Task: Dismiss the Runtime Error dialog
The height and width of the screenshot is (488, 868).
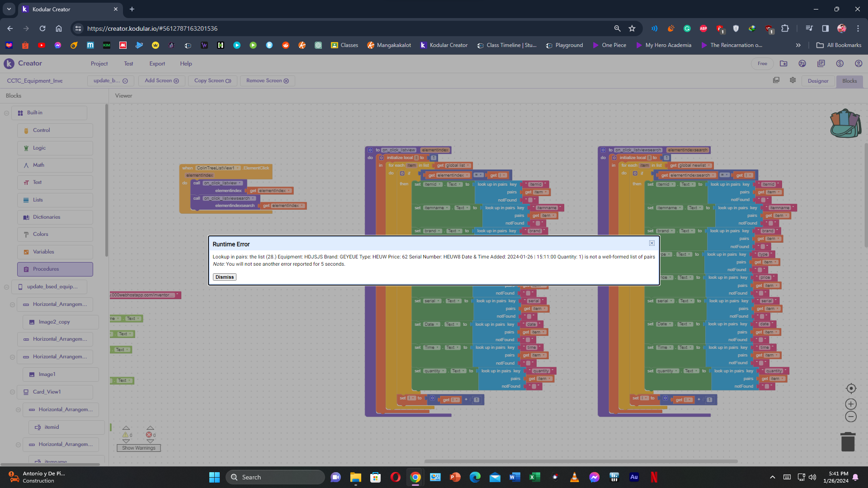Action: click(x=224, y=277)
